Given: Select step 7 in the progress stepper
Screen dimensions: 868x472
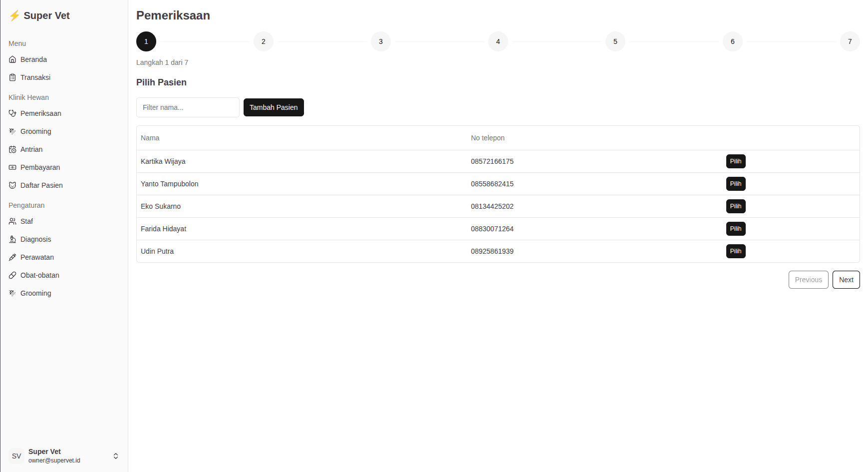Looking at the screenshot, I should click(x=850, y=41).
